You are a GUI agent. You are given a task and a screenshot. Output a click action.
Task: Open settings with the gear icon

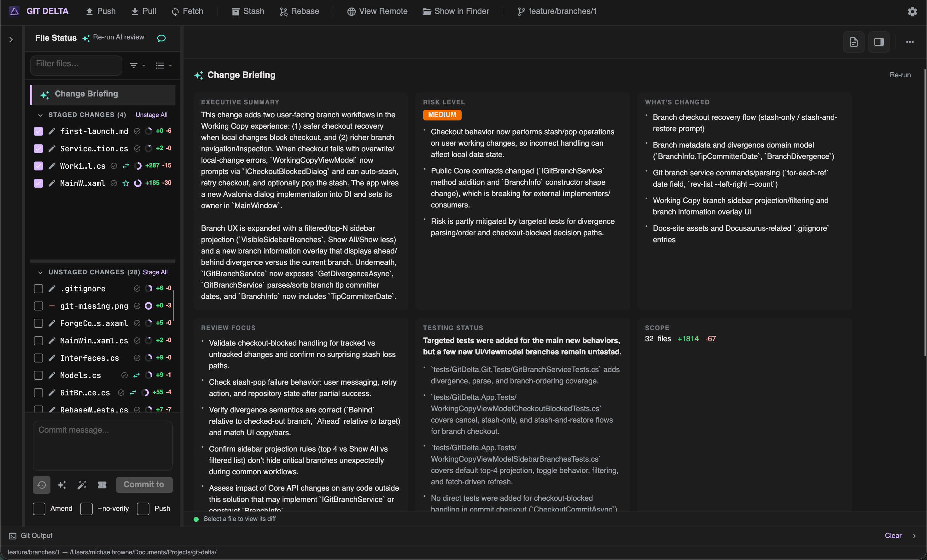(912, 11)
